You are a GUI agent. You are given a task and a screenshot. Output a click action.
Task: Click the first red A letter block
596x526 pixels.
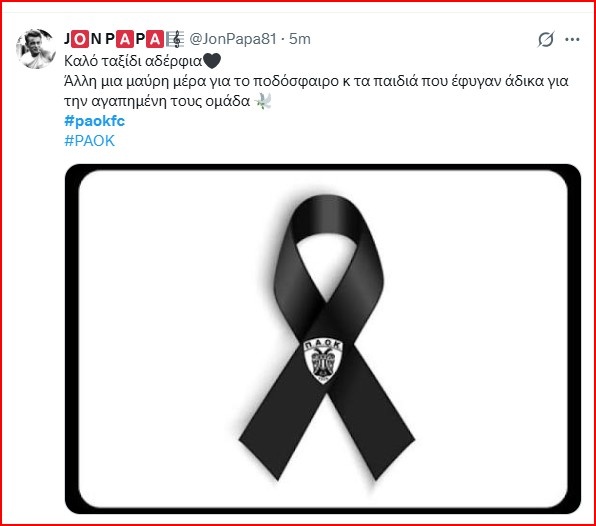[x=125, y=39]
